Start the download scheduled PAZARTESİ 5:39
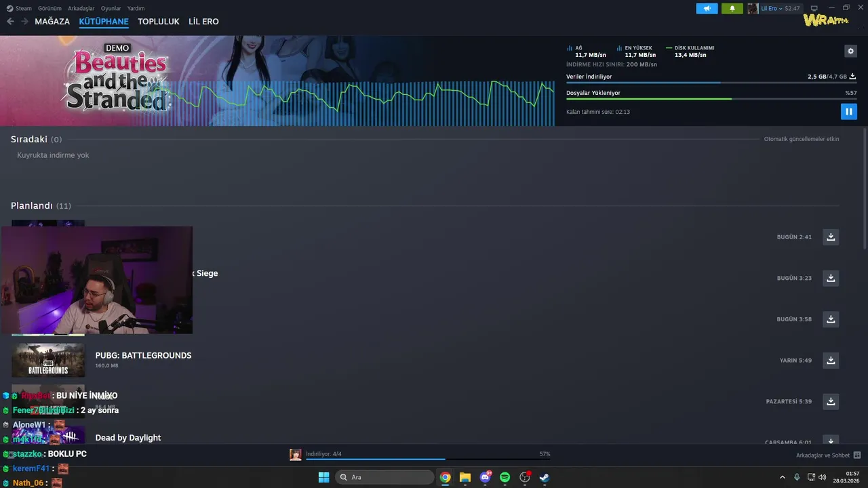 (831, 401)
